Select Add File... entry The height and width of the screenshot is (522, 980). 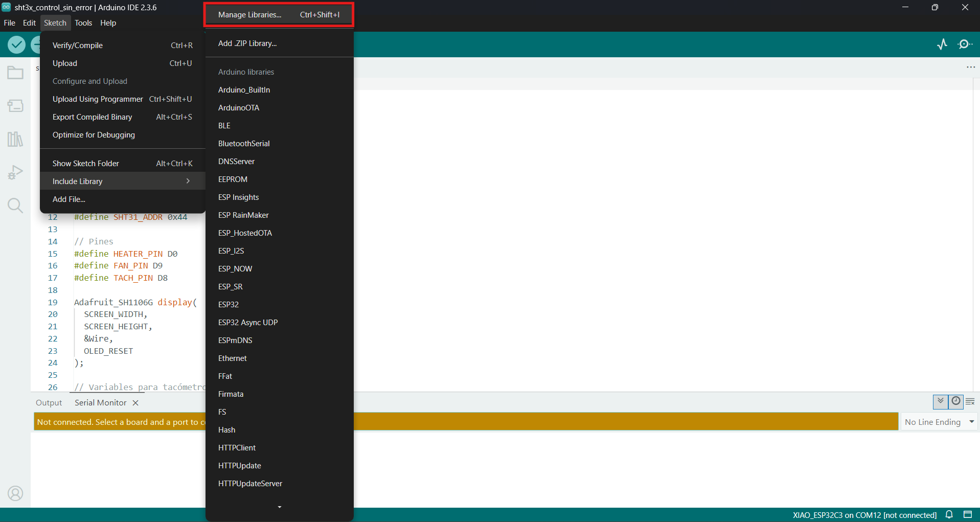pos(123,199)
